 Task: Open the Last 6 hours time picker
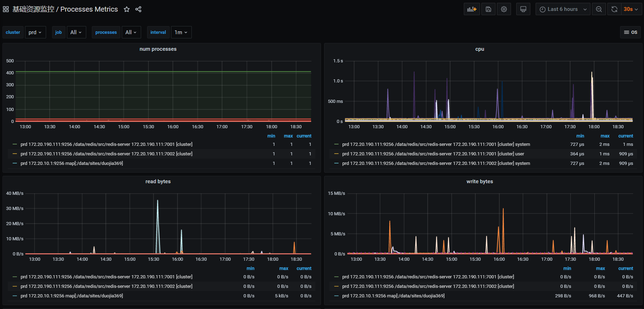tap(563, 9)
